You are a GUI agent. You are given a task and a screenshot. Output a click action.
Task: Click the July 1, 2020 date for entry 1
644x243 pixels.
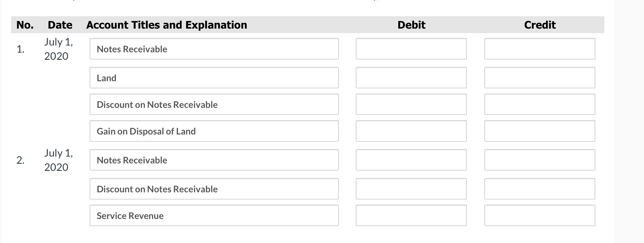(59, 49)
